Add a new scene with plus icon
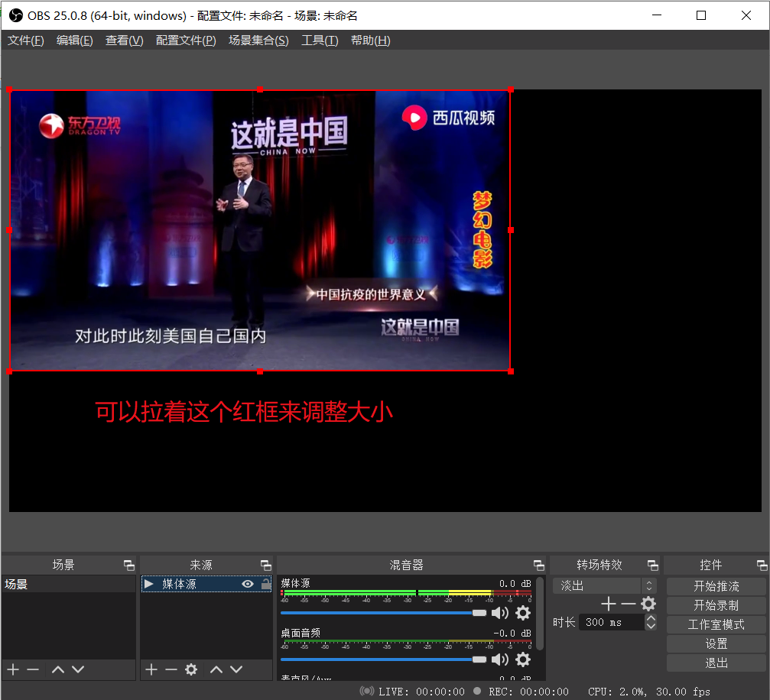Viewport: 770px width, 700px height. click(x=13, y=669)
